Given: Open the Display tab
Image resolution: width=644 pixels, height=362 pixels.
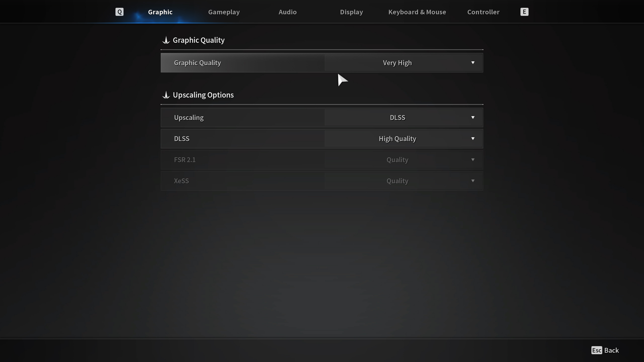Looking at the screenshot, I should 351,12.
